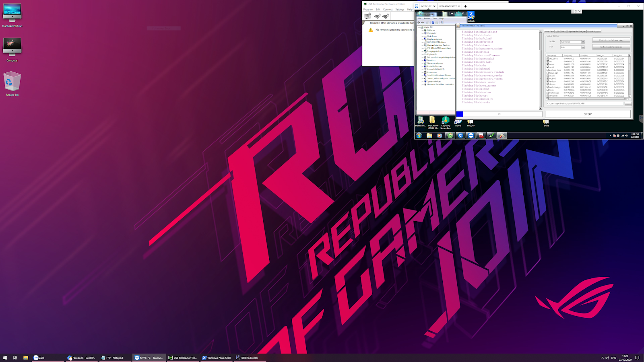Viewport: 644px width, 362px height.
Task: Open the Computer desktop icon
Action: 12,50
